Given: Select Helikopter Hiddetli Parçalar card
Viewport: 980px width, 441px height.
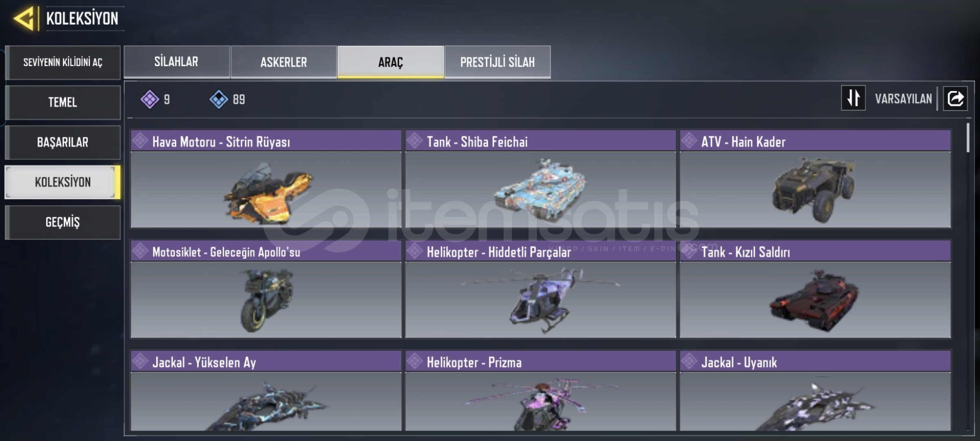Looking at the screenshot, I should pos(541,289).
